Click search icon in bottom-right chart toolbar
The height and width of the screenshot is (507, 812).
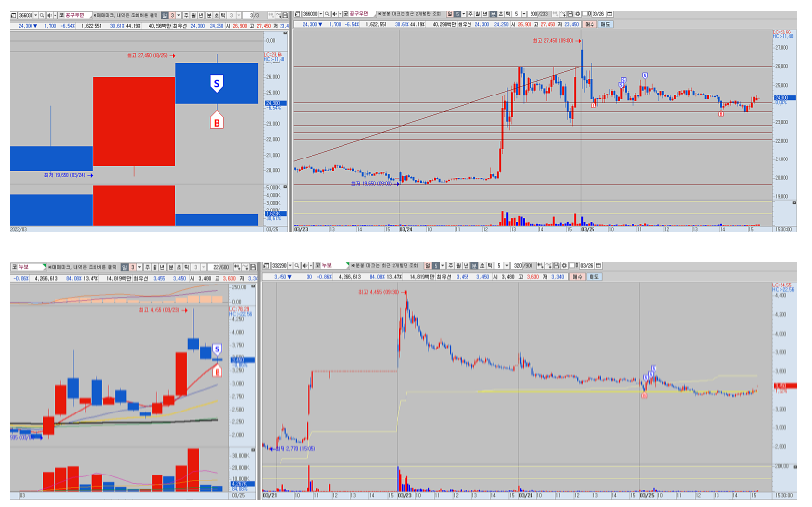pos(297,265)
